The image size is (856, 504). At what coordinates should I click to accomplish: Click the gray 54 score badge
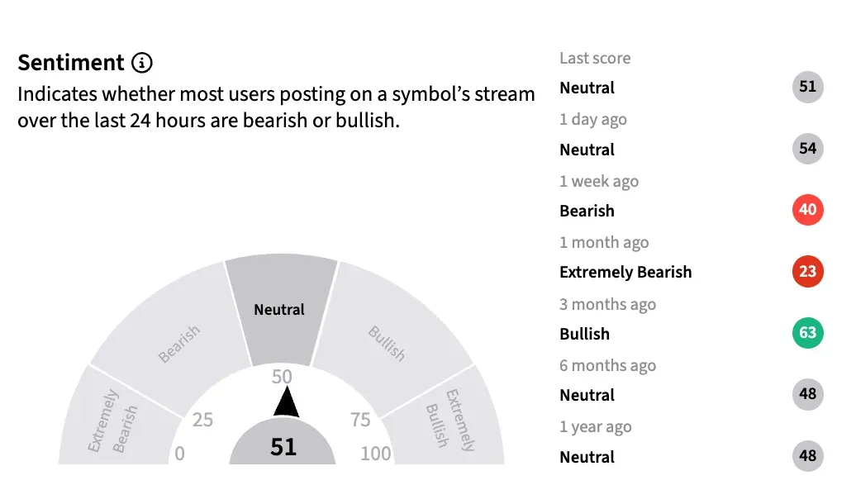point(807,149)
